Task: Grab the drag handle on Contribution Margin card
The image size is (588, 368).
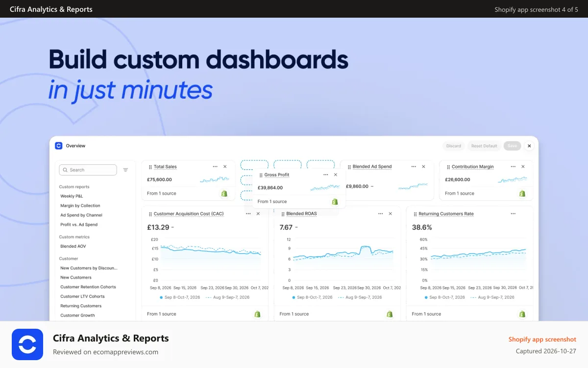Action: click(x=448, y=167)
